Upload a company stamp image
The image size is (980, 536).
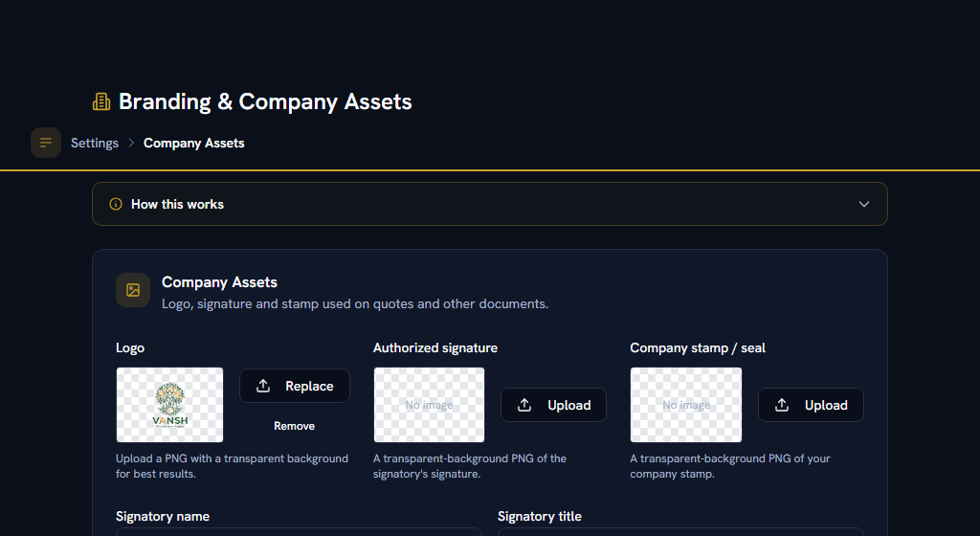[x=811, y=405]
